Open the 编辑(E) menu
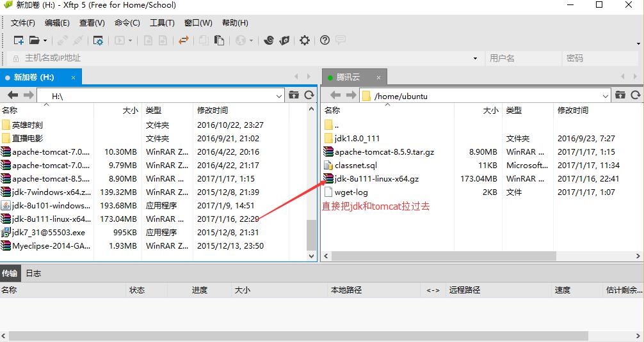This screenshot has height=342, width=644. (57, 23)
